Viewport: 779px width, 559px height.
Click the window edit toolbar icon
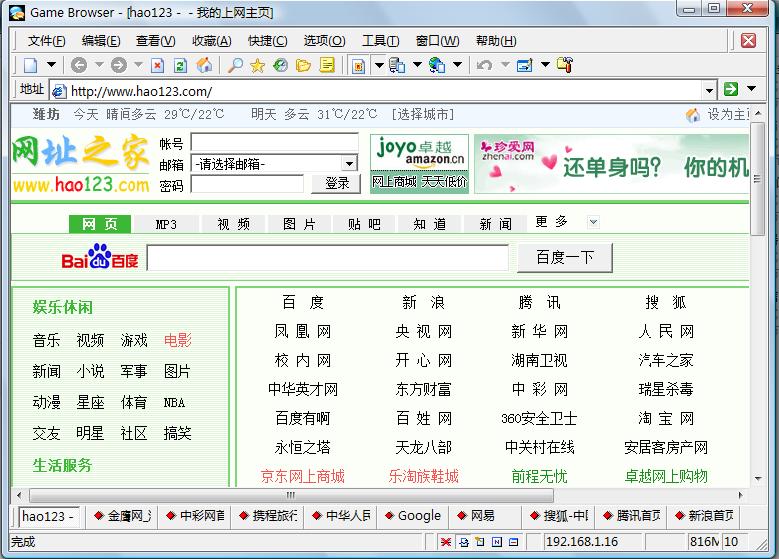(x=525, y=65)
